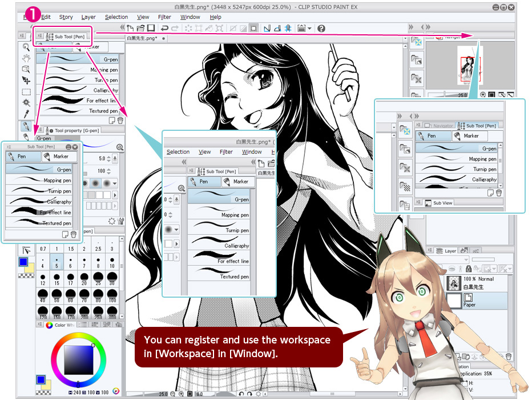Viewport: 532px width, 400px height.
Task: Select brush size 5 preset
Action: (x=57, y=263)
